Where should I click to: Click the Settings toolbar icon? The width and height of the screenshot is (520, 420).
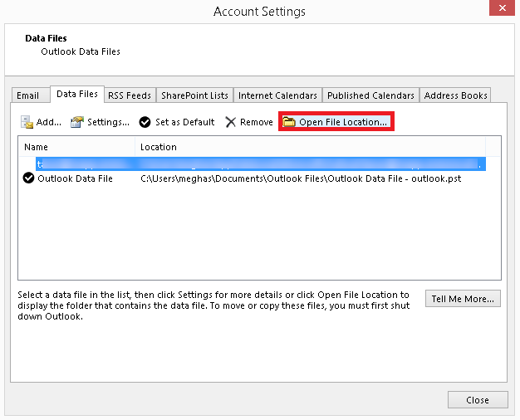pyautogui.click(x=77, y=122)
